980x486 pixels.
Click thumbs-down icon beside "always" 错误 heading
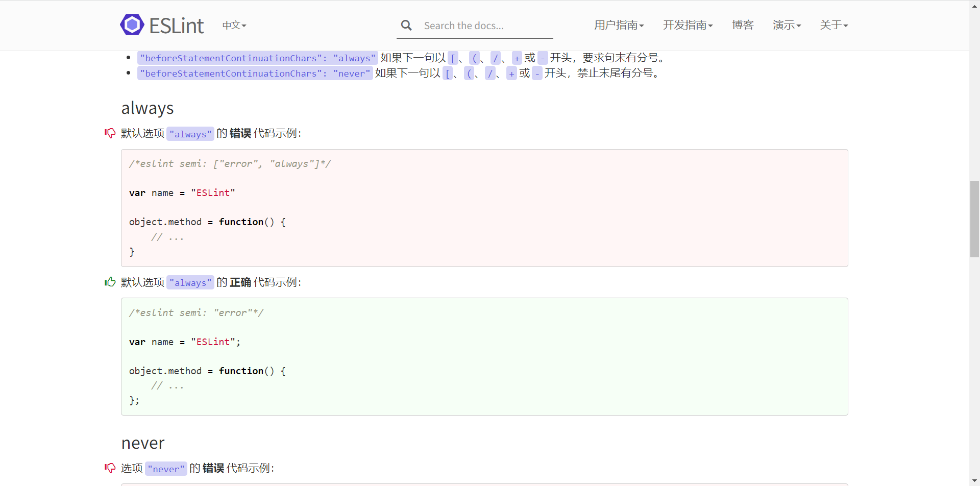click(x=110, y=133)
